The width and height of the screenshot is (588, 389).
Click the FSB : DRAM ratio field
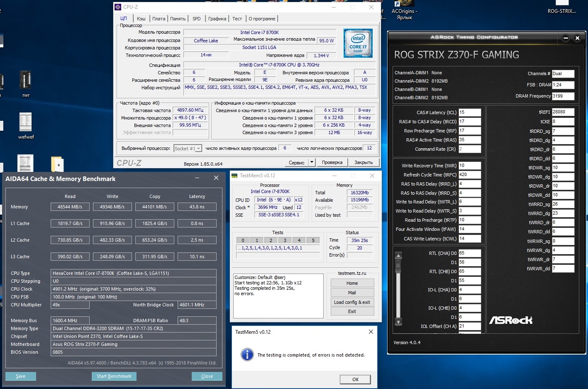[563, 85]
